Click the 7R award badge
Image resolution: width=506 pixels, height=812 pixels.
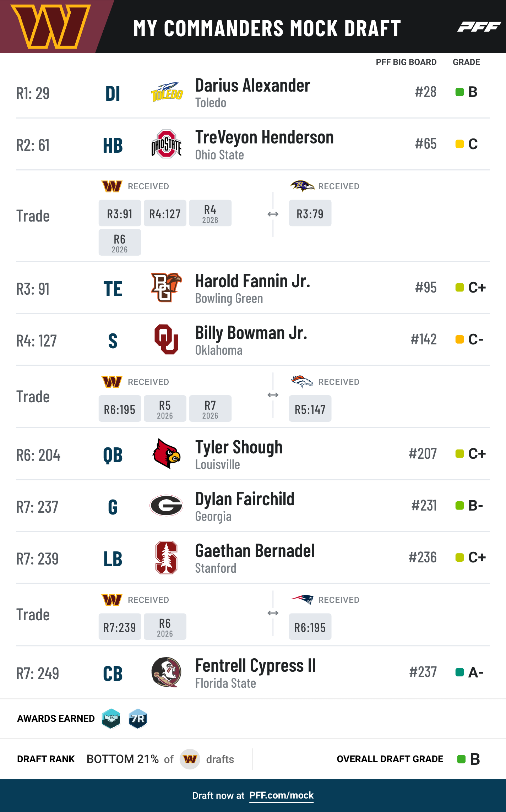point(138,719)
